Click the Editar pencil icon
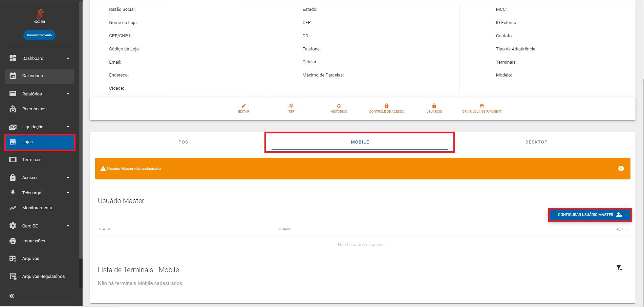644x307 pixels. 243,106
